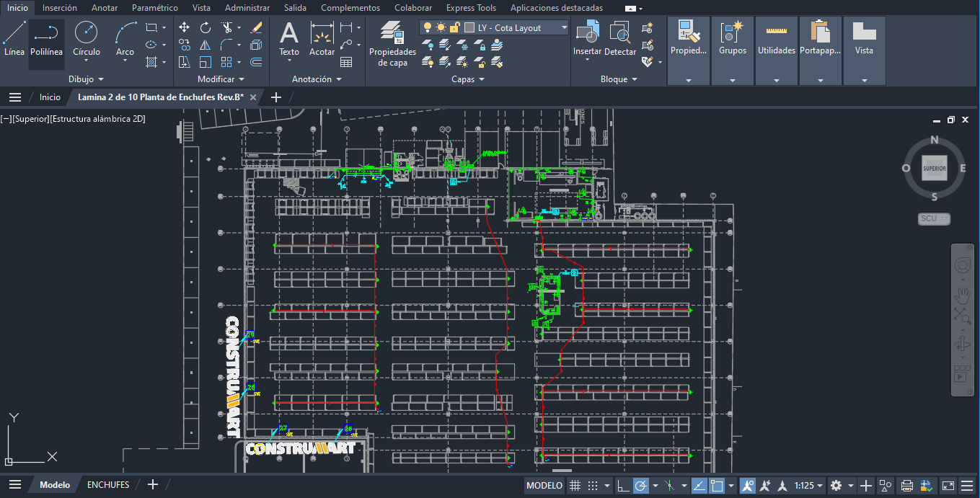
Task: Choose the Girar (rotate) tool icon
Action: (x=206, y=27)
